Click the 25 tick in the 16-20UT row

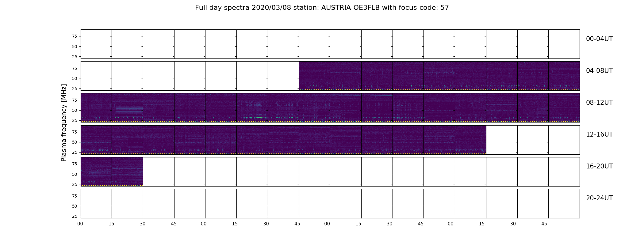75,184
